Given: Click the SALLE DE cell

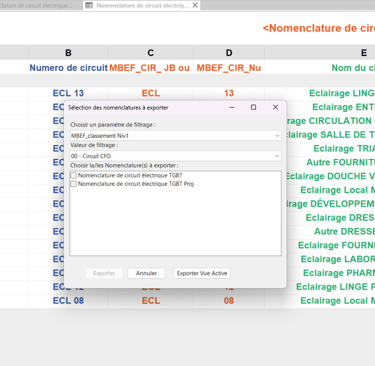Looking at the screenshot, I should pos(331,135).
